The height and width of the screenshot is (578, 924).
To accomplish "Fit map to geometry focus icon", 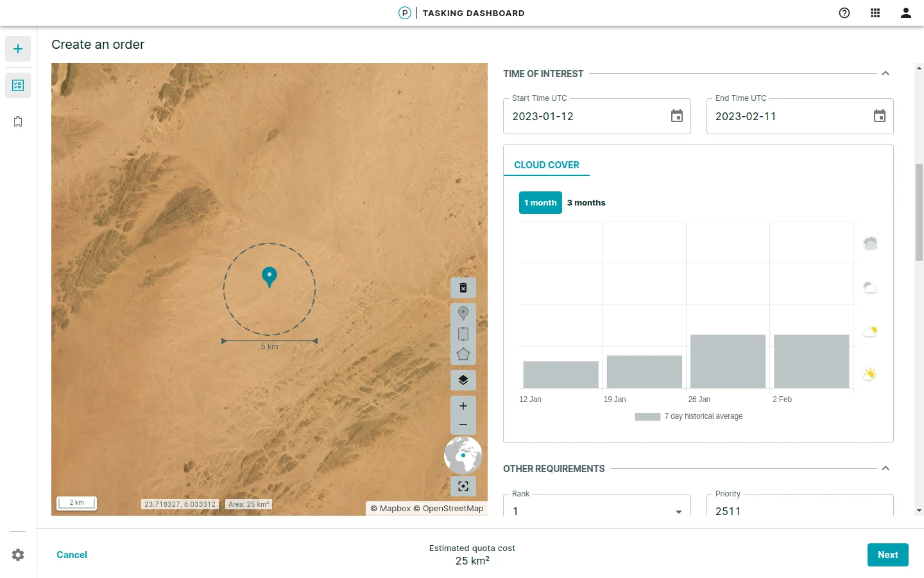I will pyautogui.click(x=463, y=486).
